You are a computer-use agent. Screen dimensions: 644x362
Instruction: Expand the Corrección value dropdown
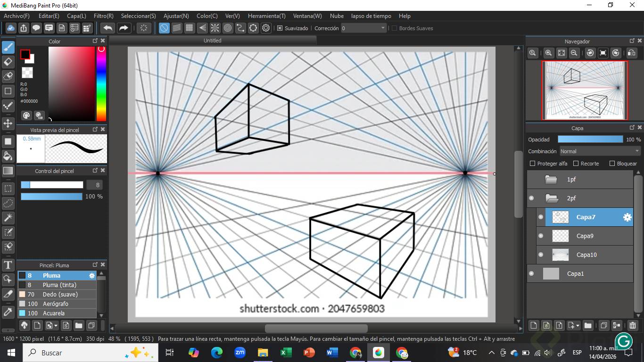pyautogui.click(x=383, y=28)
